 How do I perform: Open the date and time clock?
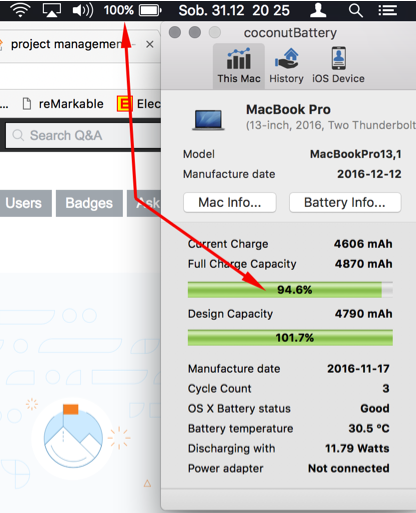pos(234,10)
